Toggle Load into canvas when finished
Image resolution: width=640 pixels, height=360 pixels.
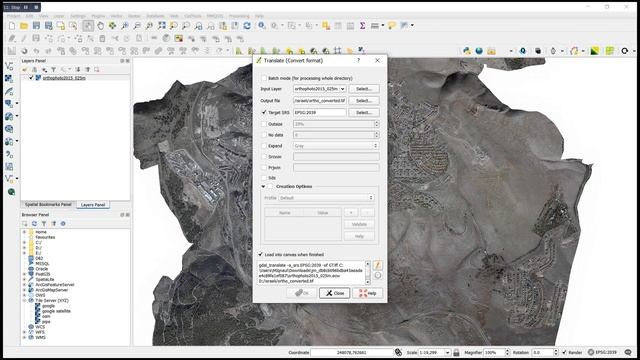tap(260, 254)
